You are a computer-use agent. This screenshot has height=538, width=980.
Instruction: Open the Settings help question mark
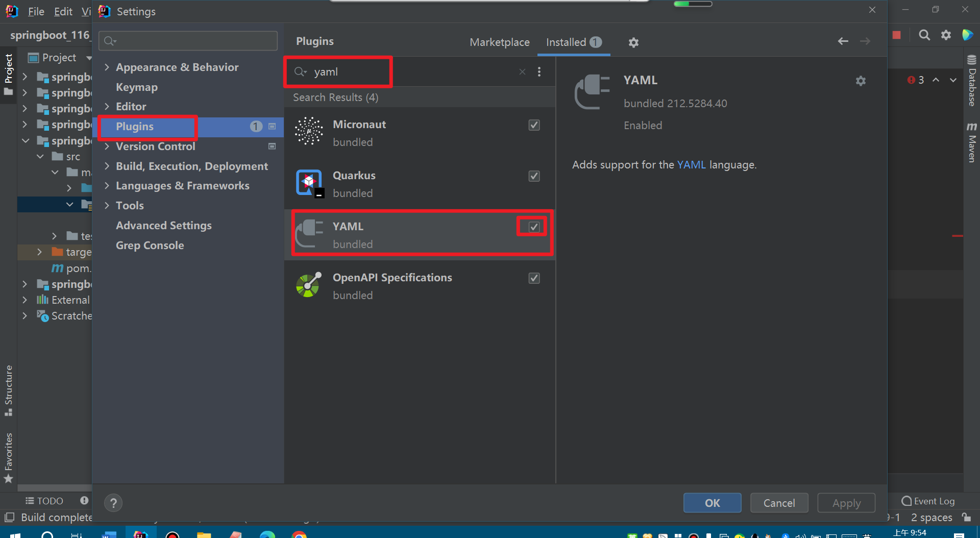[x=113, y=503]
